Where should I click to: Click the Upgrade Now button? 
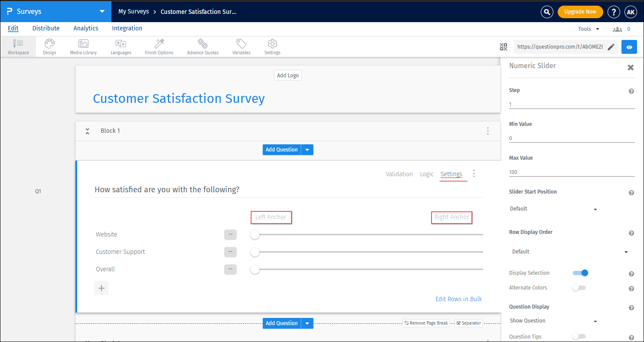pyautogui.click(x=580, y=12)
